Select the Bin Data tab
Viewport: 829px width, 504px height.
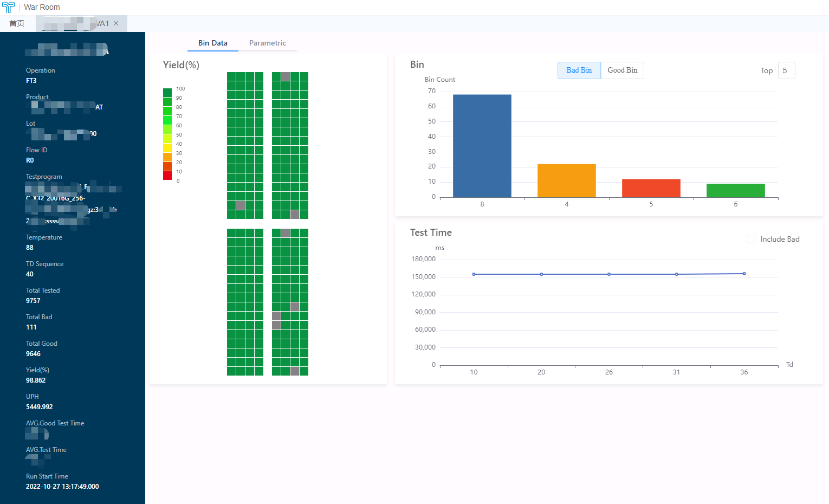[212, 43]
